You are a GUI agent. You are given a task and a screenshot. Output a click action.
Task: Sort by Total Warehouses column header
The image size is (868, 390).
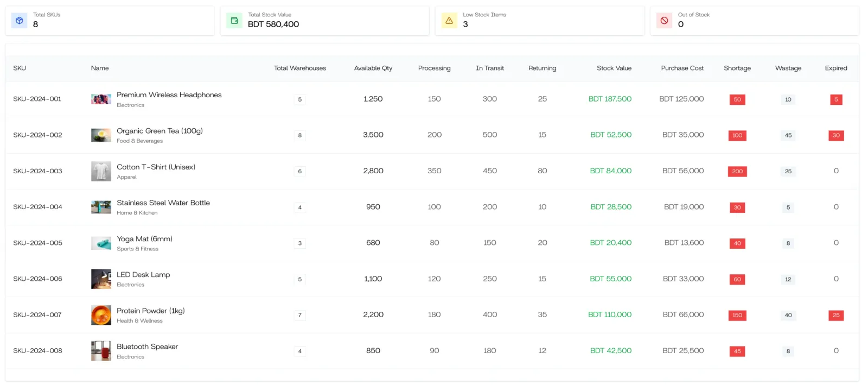300,68
